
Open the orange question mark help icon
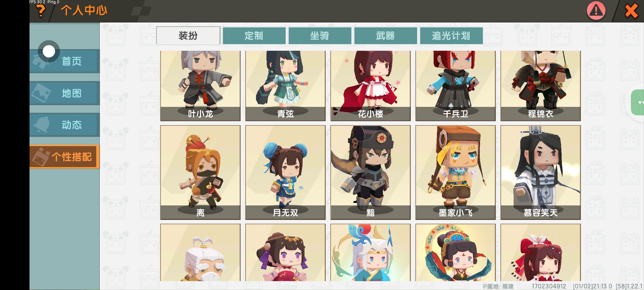(41, 11)
